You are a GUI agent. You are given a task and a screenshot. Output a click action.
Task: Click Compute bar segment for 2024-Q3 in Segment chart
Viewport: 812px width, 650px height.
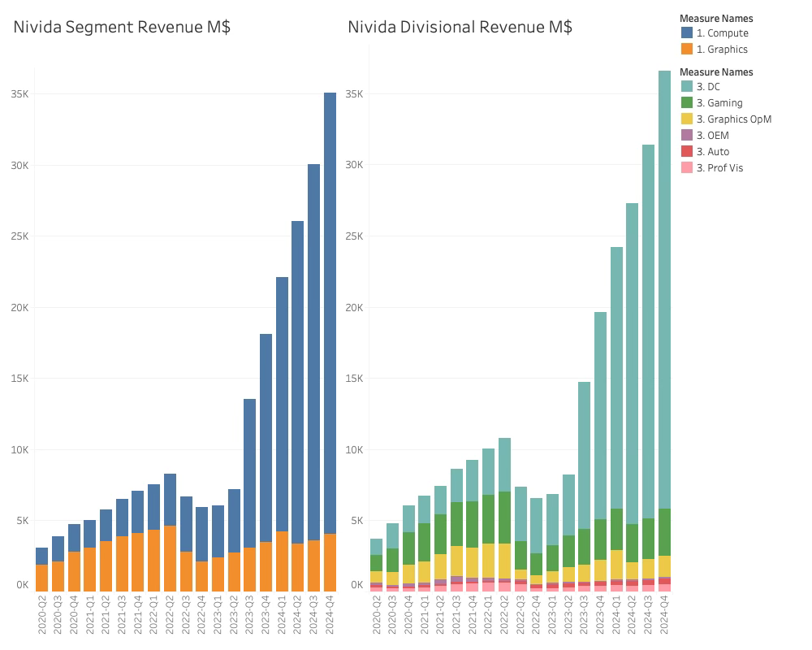(313, 353)
